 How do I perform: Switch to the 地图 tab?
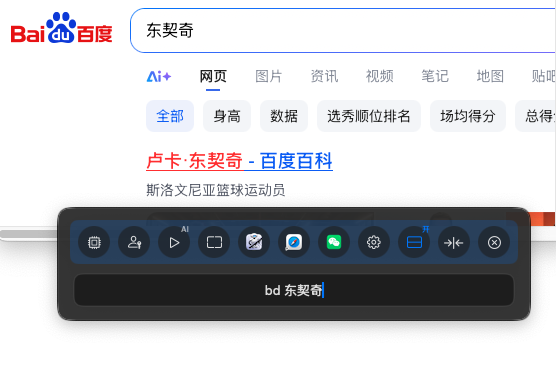490,76
